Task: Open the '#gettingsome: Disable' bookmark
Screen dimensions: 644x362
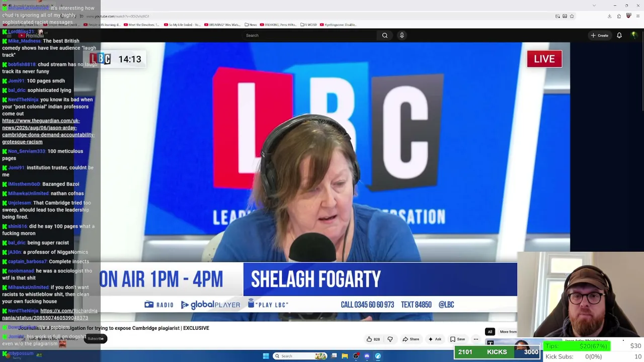Action: [x=338, y=25]
